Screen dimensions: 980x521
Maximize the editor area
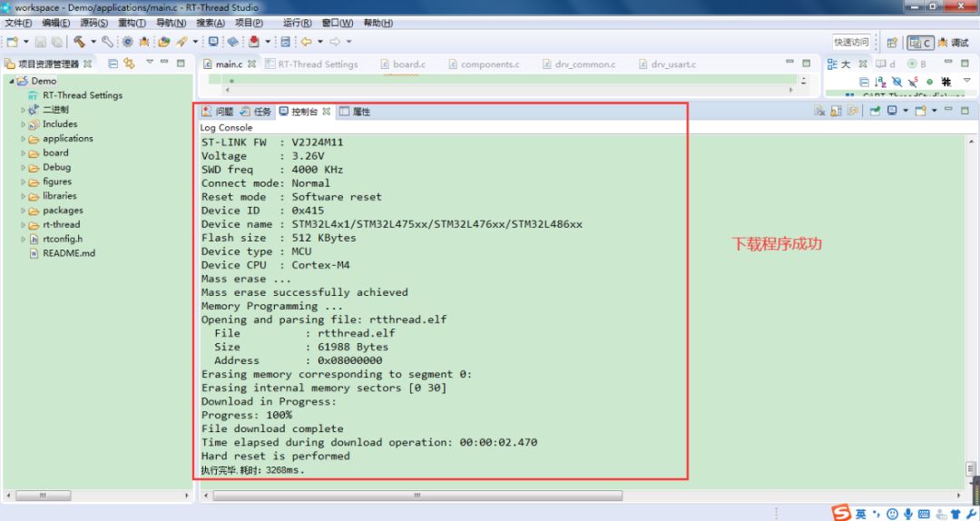807,64
